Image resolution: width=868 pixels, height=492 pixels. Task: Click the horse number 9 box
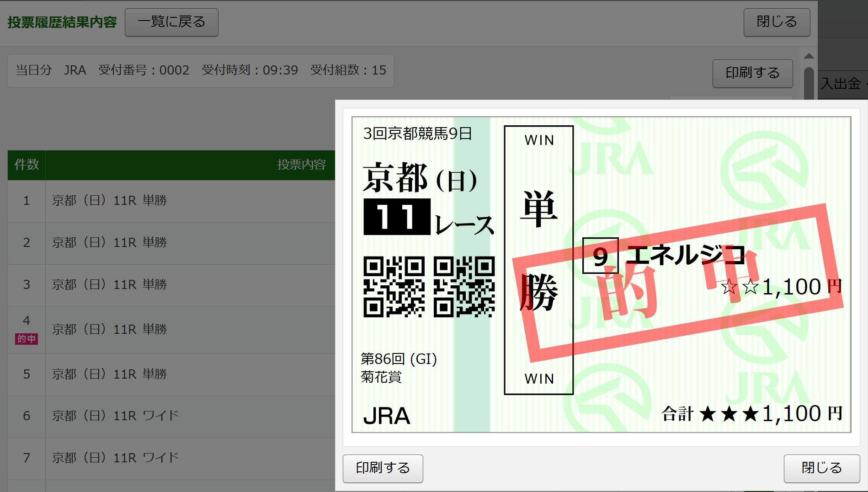[x=600, y=256]
